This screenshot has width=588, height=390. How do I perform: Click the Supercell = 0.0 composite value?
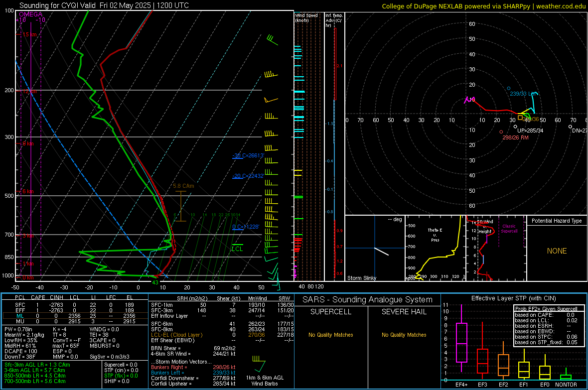(x=121, y=365)
